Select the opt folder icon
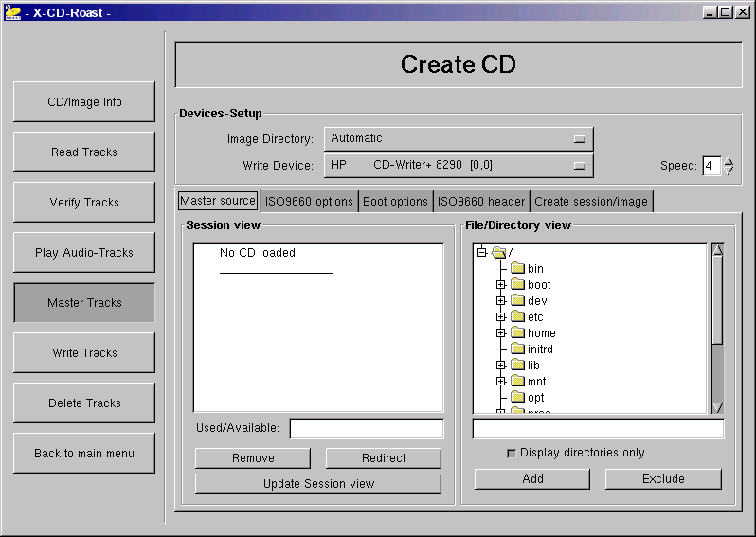 [517, 397]
